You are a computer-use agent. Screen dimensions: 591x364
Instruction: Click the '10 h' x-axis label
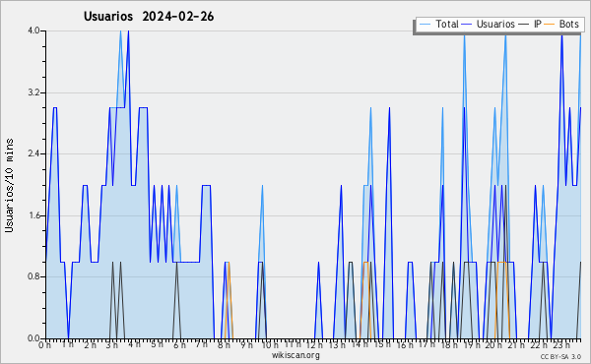(270, 345)
